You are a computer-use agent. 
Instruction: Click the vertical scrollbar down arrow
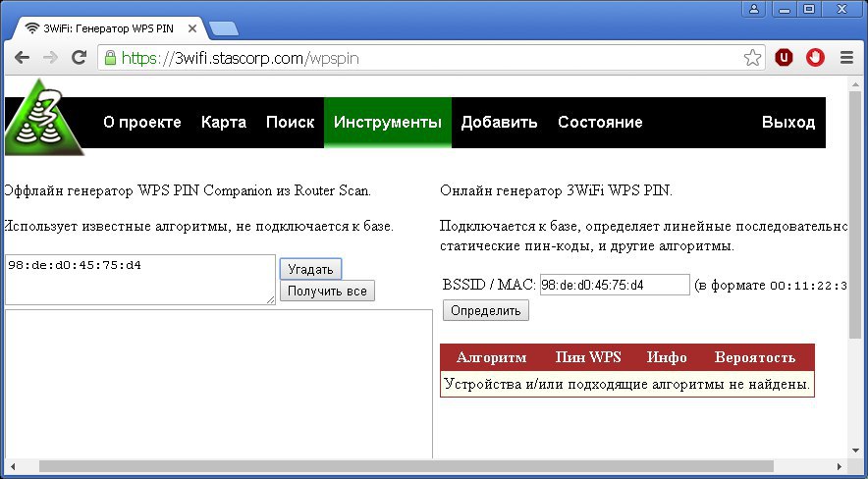pyautogui.click(x=855, y=451)
